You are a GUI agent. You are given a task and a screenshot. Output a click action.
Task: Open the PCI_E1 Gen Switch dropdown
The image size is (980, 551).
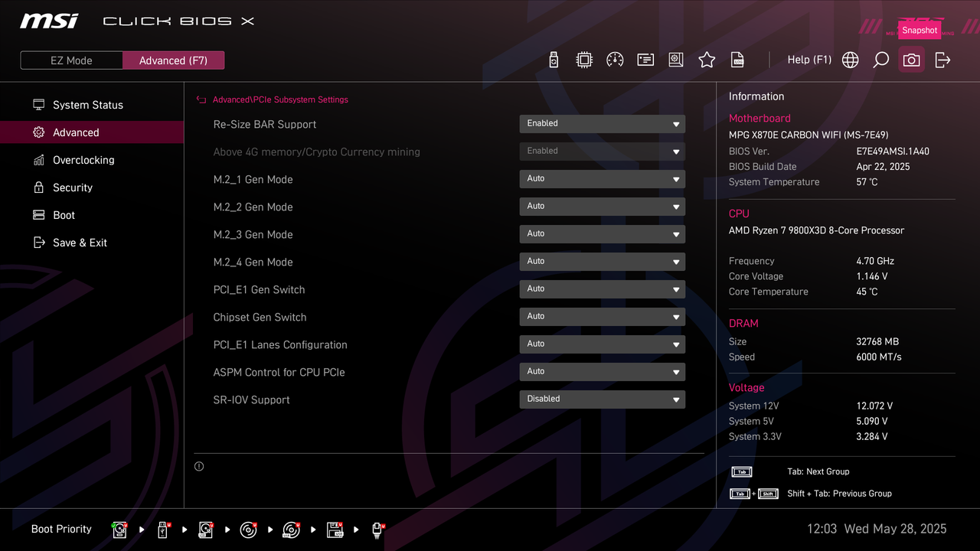[x=602, y=289]
